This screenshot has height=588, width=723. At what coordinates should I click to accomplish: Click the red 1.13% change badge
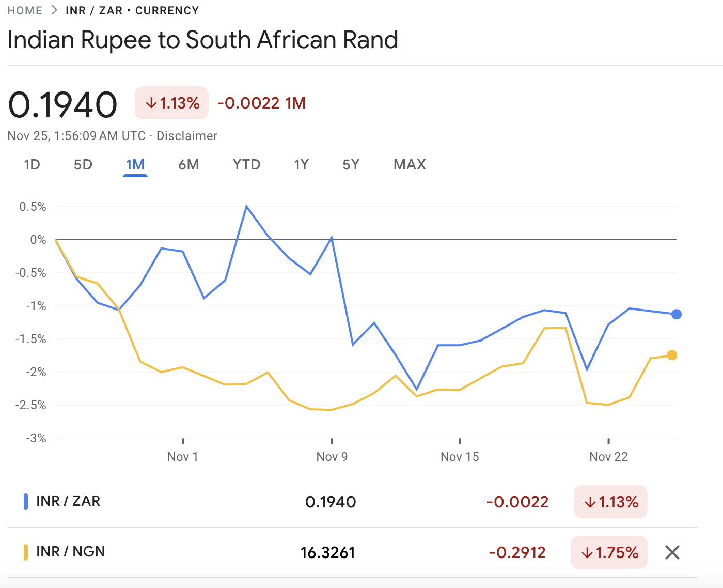click(610, 502)
